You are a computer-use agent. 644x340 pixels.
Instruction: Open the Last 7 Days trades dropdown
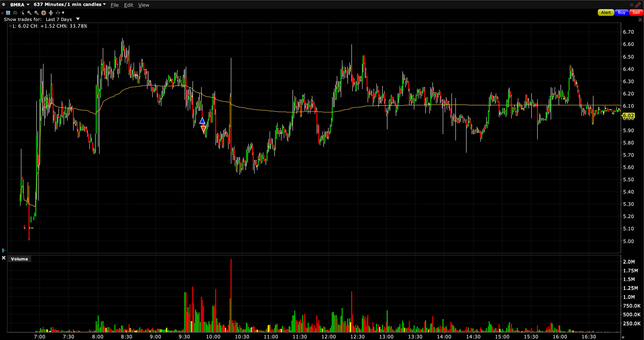pos(78,19)
